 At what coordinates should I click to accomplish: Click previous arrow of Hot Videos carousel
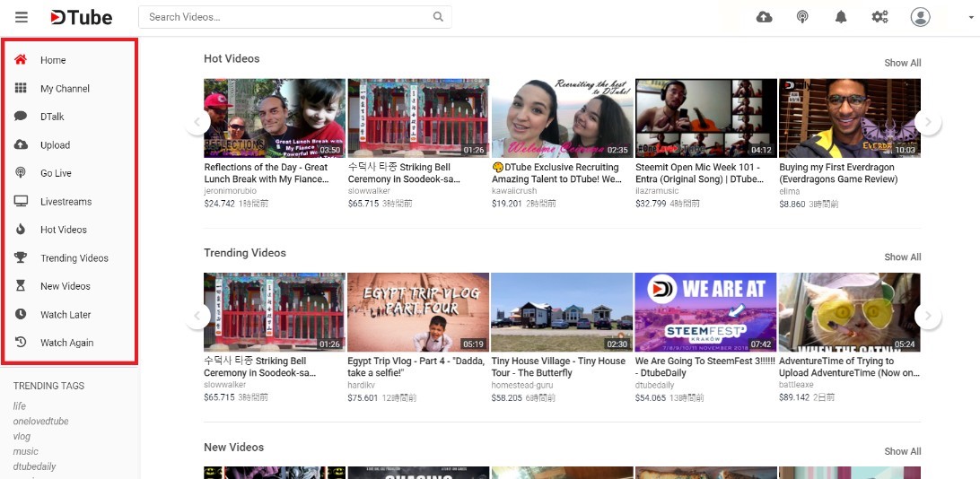(197, 122)
